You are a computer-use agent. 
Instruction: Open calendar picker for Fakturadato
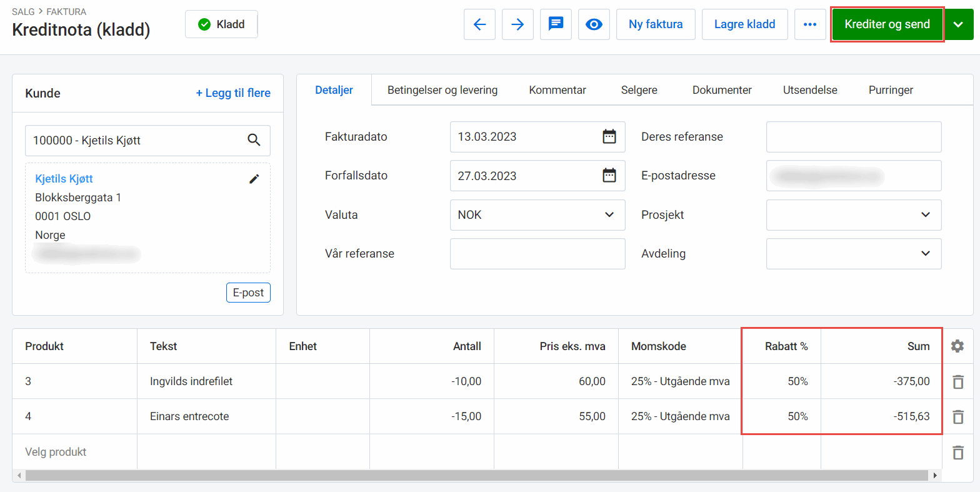coord(609,136)
